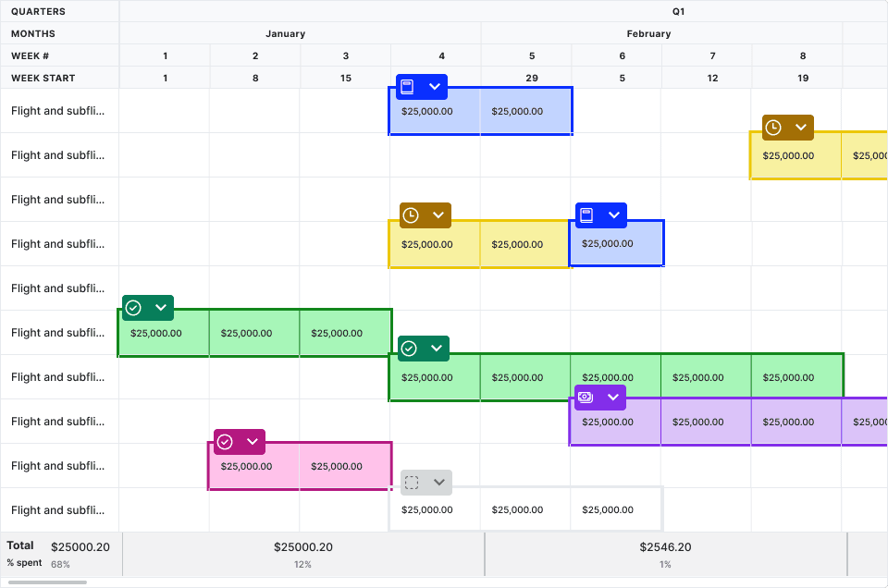
Task: Click the week start date 15
Action: coord(345,78)
